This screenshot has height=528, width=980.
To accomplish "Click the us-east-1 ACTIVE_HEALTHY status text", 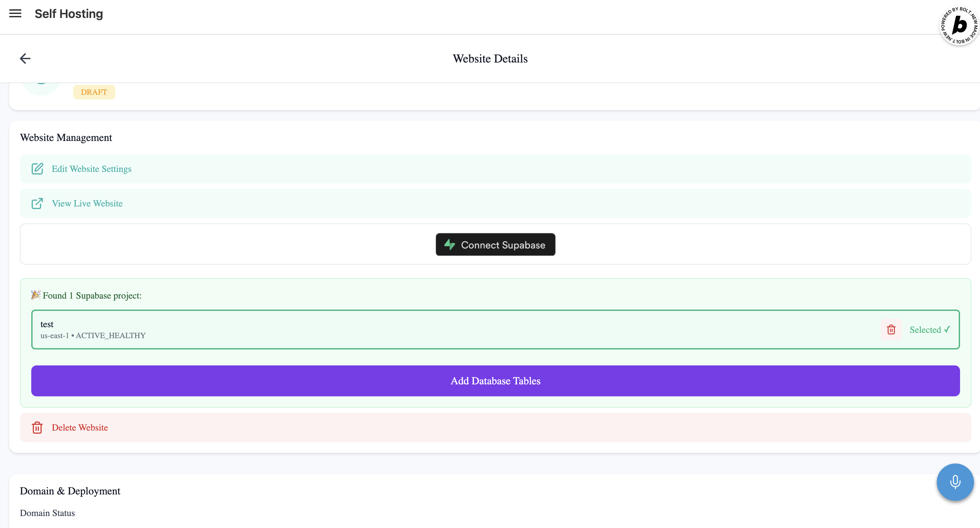I will click(93, 335).
